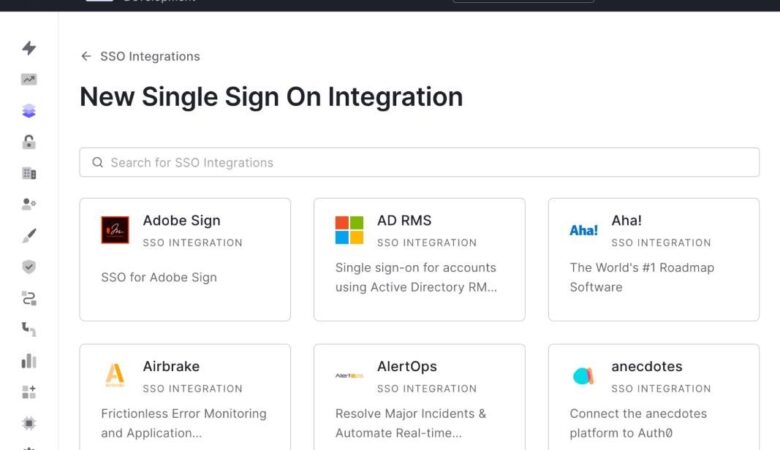Click 'SSO for Adobe Sign' description
Screen dimensions: 780x450
159,277
